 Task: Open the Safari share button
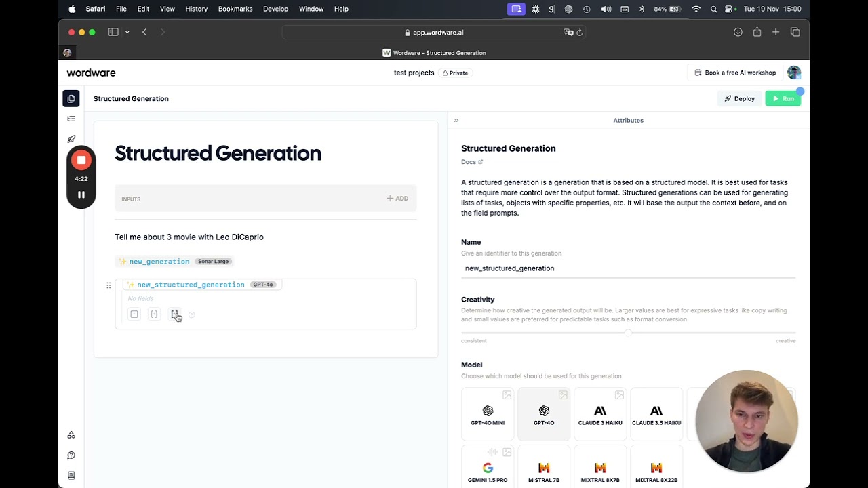coord(757,32)
